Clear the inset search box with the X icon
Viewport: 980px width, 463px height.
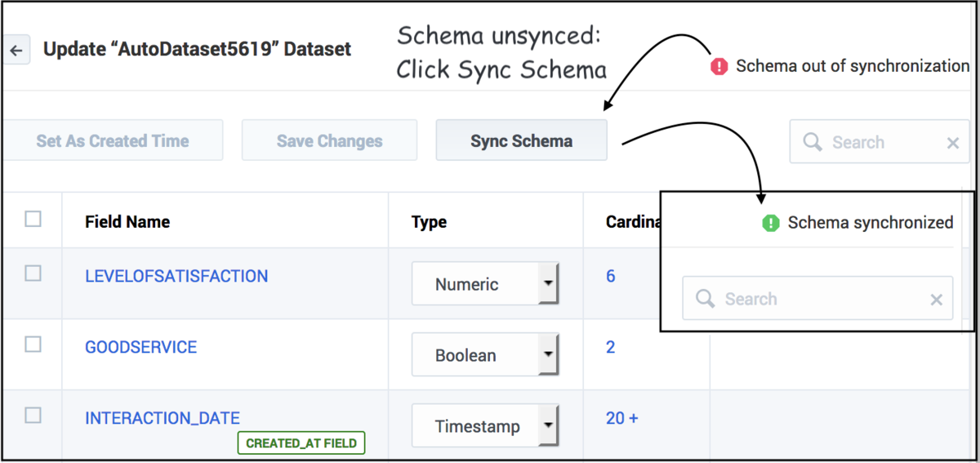click(937, 300)
